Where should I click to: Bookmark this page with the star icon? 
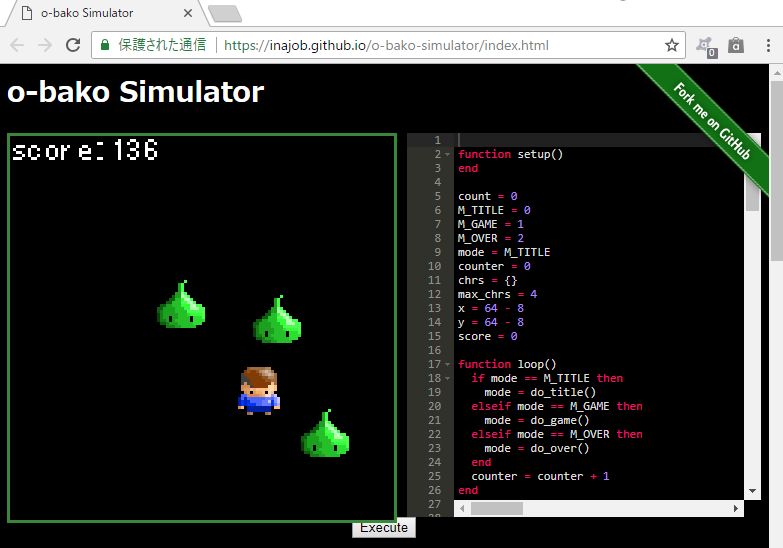(x=672, y=45)
